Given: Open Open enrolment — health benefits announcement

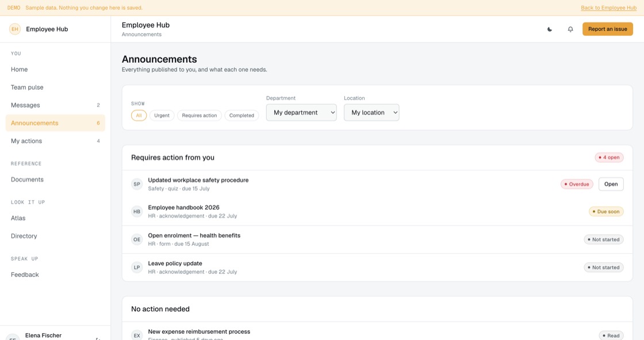Looking at the screenshot, I should [194, 235].
